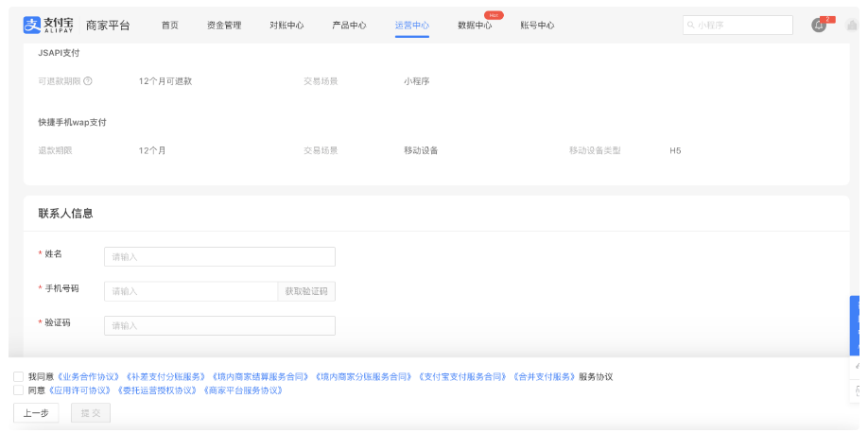The width and height of the screenshot is (868, 433).
Task: Open the 《境内商家分账服务合同》 link
Action: pyautogui.click(x=364, y=376)
